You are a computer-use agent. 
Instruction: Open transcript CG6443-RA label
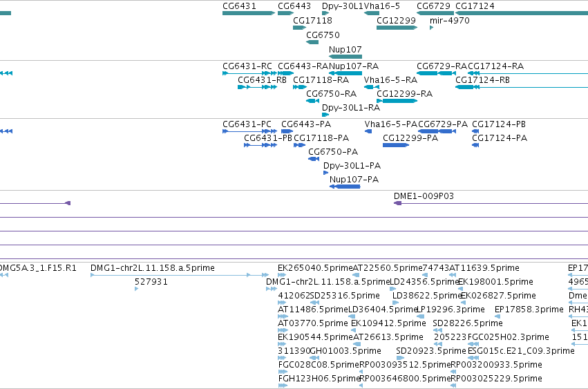(303, 66)
